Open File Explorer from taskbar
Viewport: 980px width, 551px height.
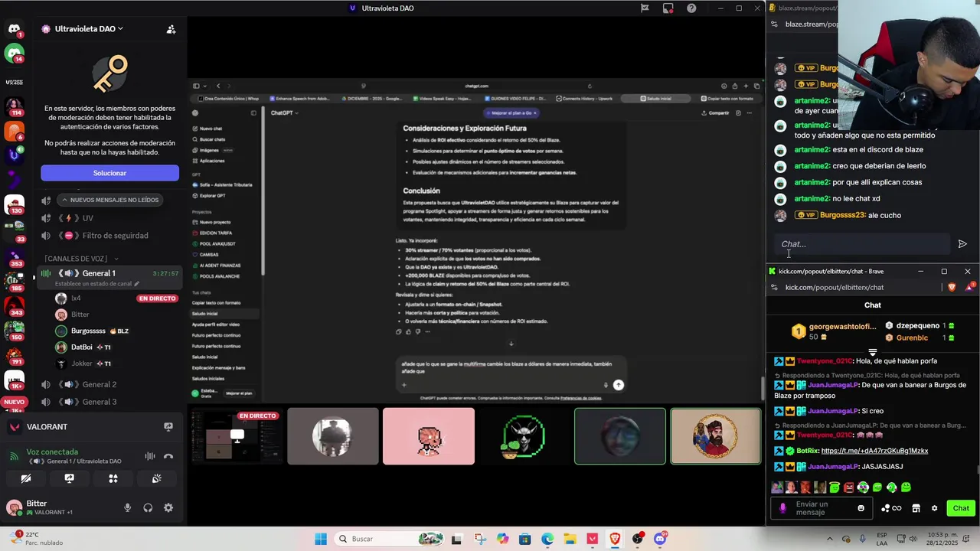[570, 539]
